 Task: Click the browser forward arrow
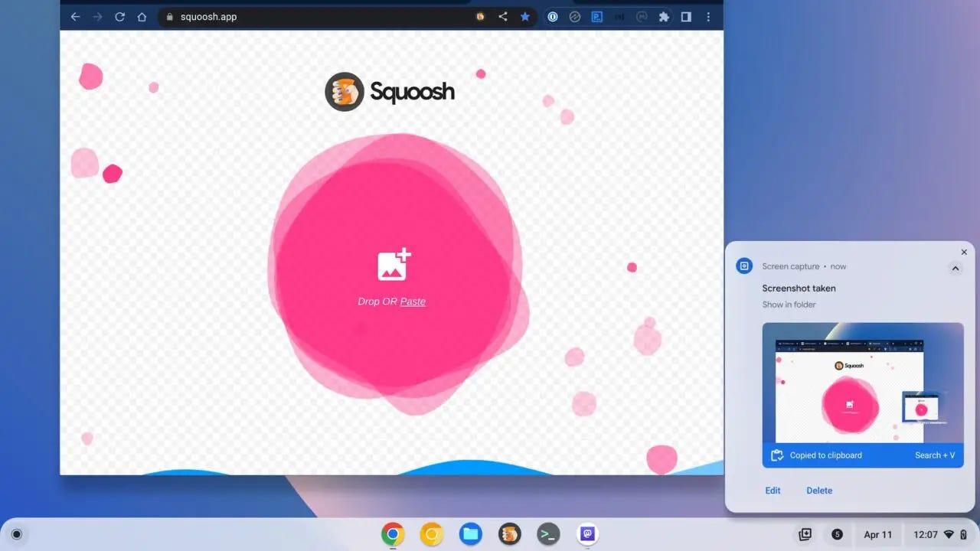point(97,16)
